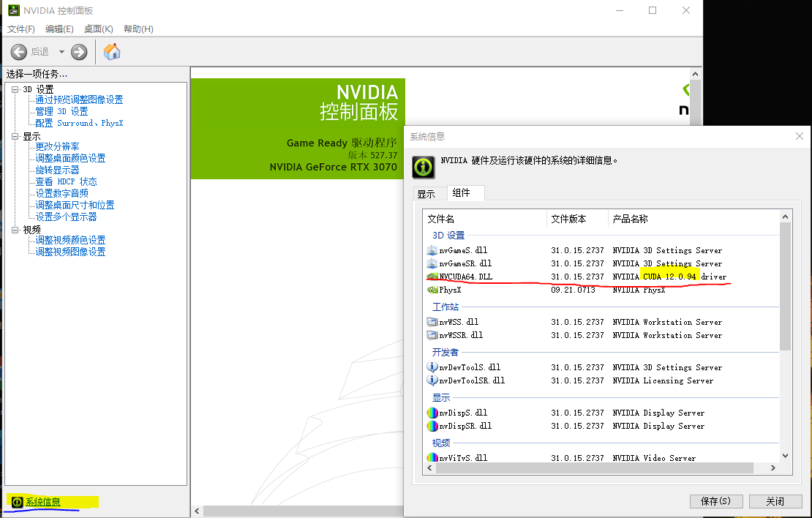Image resolution: width=812 pixels, height=518 pixels.
Task: Click the nvDispS.dll color wheel icon
Action: point(432,413)
